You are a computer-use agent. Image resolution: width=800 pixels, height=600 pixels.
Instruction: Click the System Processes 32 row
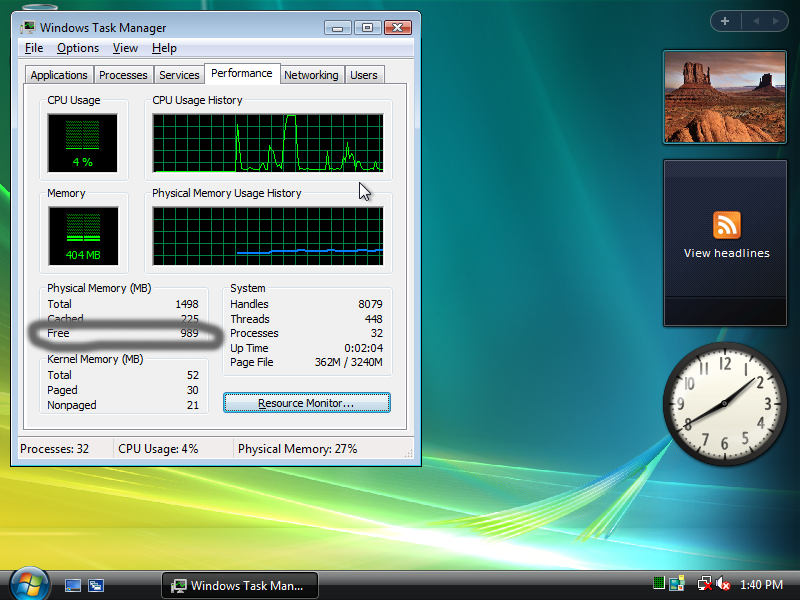[306, 333]
